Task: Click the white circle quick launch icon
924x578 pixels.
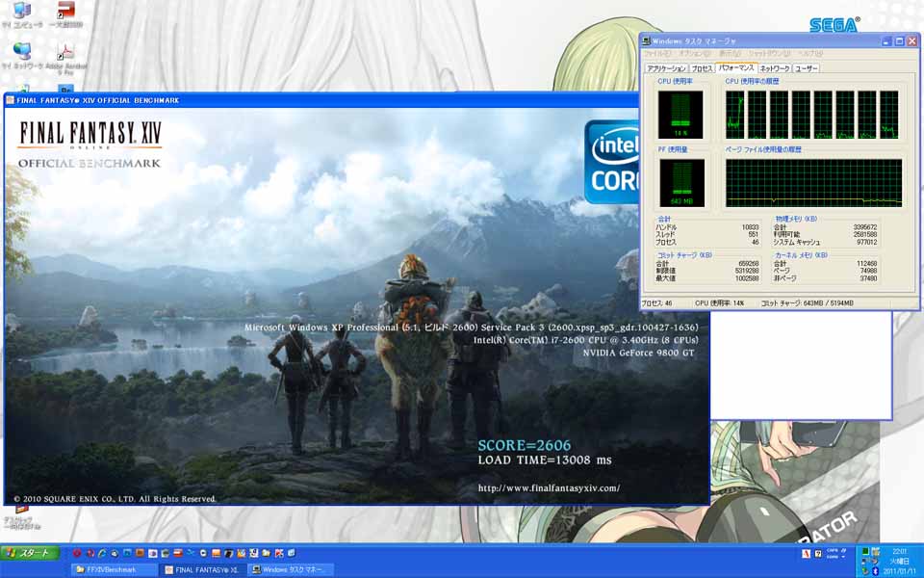Action: click(x=203, y=553)
